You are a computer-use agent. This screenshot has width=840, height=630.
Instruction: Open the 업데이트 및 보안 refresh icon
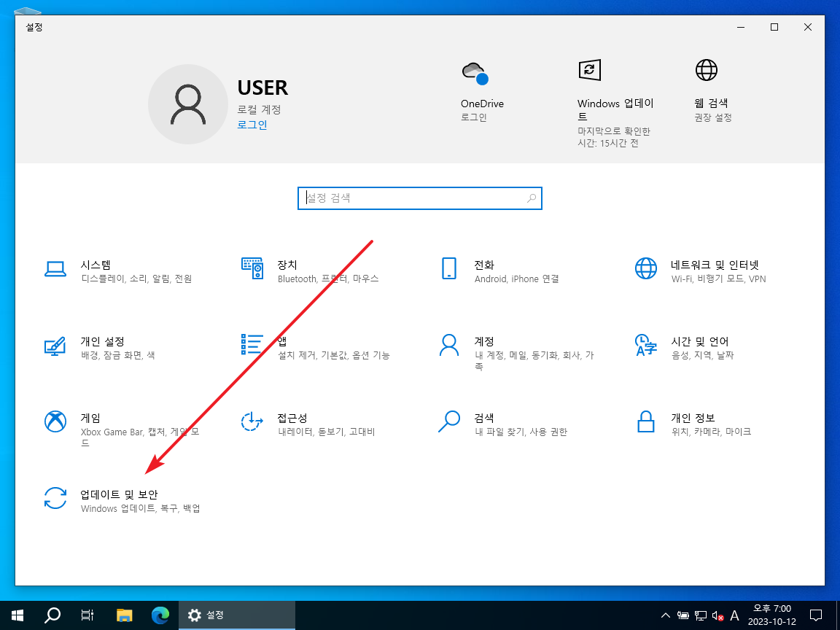[x=55, y=498]
